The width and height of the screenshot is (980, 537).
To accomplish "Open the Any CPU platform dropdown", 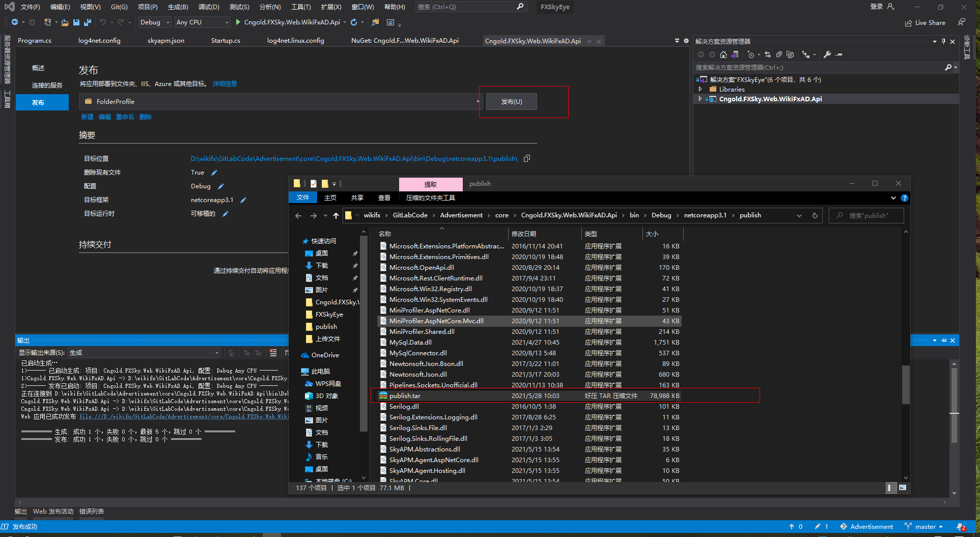I will tap(202, 22).
